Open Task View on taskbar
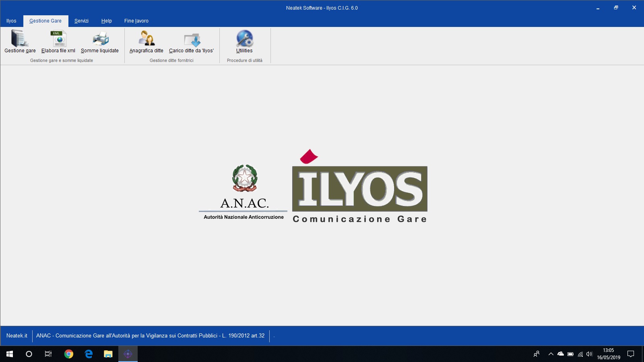 pyautogui.click(x=48, y=354)
